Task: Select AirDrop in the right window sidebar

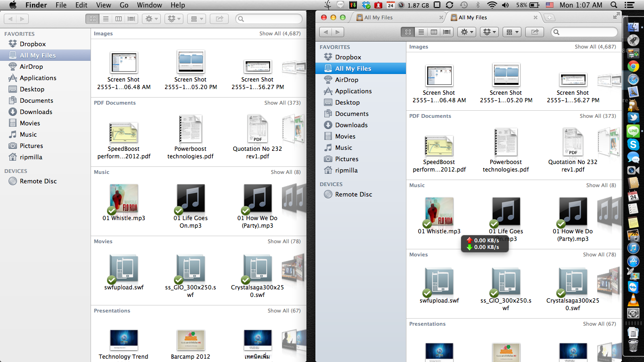Action: [x=347, y=80]
